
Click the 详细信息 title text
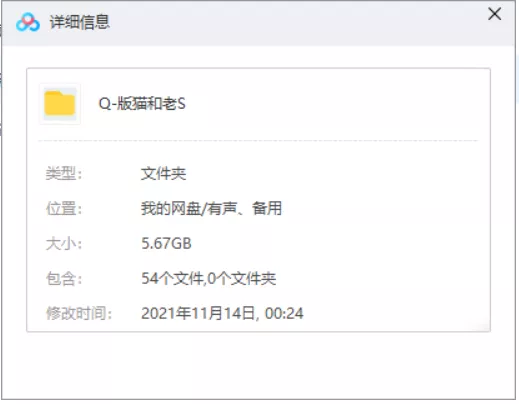coord(79,22)
